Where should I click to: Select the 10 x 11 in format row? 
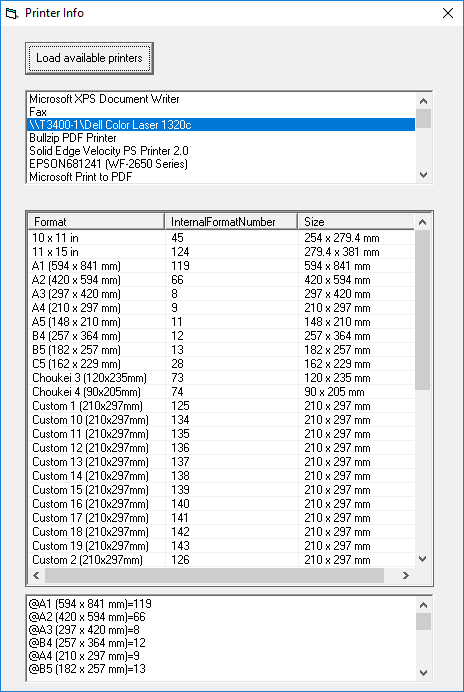point(222,238)
